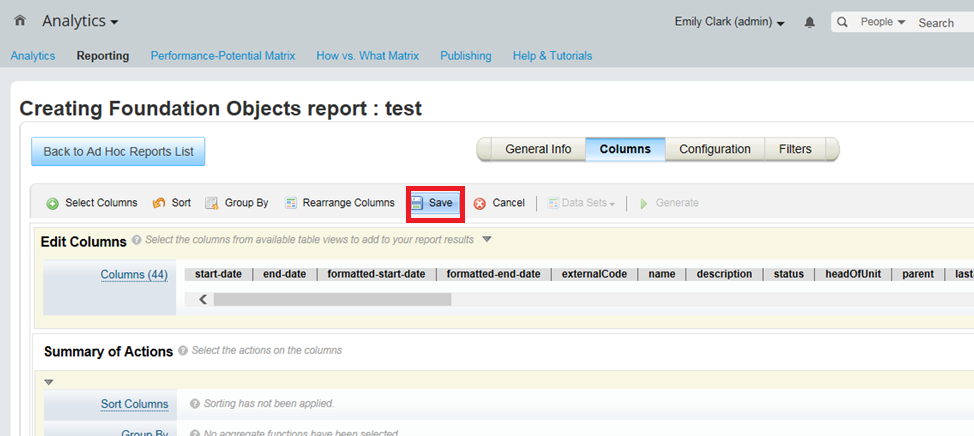Switch to Filters step

pyautogui.click(x=795, y=149)
